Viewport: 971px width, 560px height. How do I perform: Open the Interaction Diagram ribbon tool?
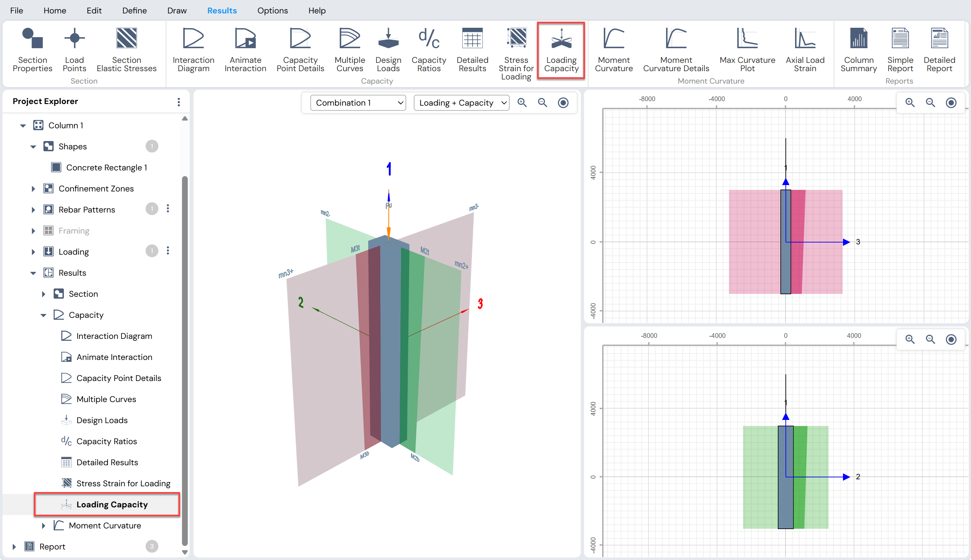[x=193, y=49]
